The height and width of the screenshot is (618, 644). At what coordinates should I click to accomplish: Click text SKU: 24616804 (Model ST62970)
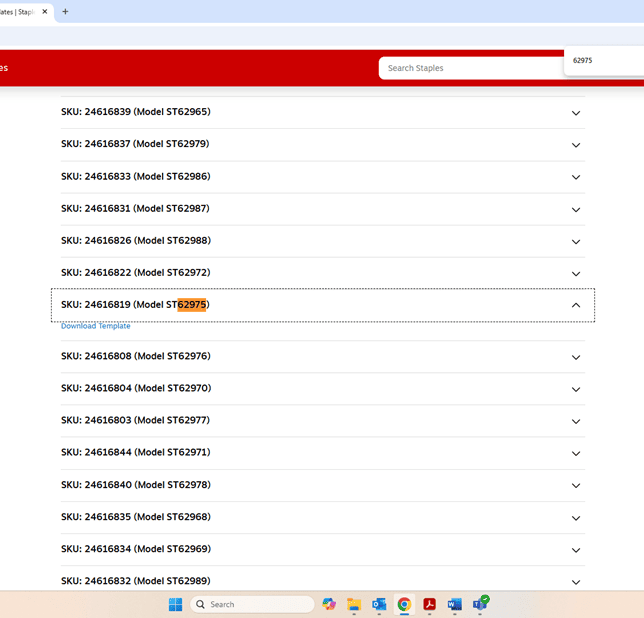point(136,388)
